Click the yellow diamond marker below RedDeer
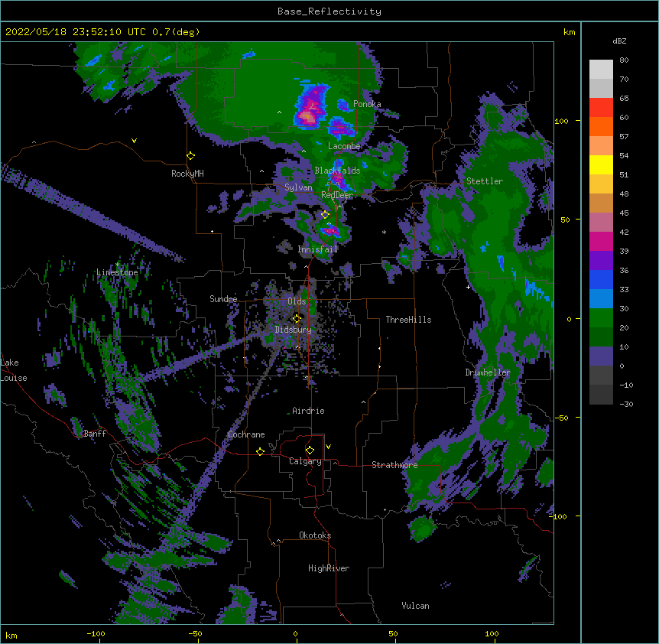Image resolution: width=659 pixels, height=644 pixels. 325,214
